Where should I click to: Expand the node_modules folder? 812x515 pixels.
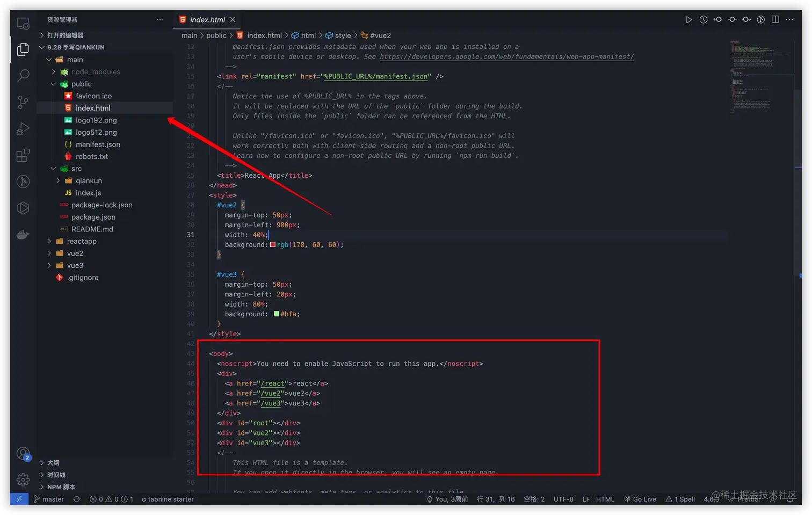(54, 72)
